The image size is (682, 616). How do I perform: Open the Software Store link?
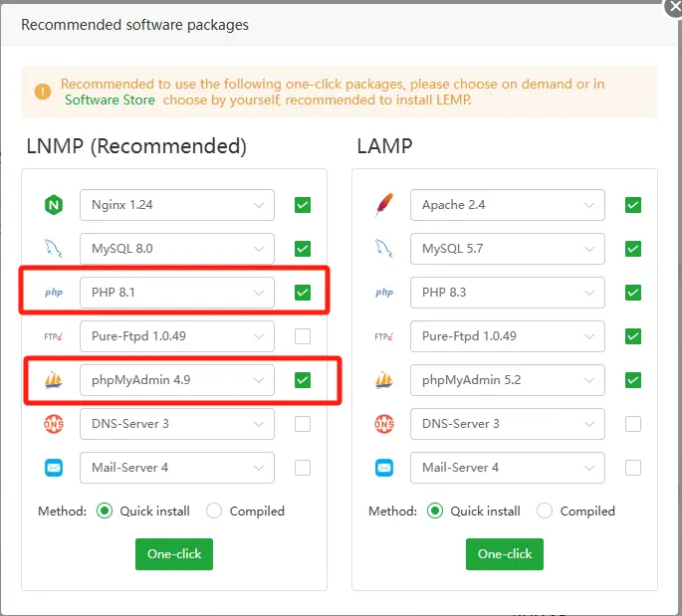pos(110,100)
